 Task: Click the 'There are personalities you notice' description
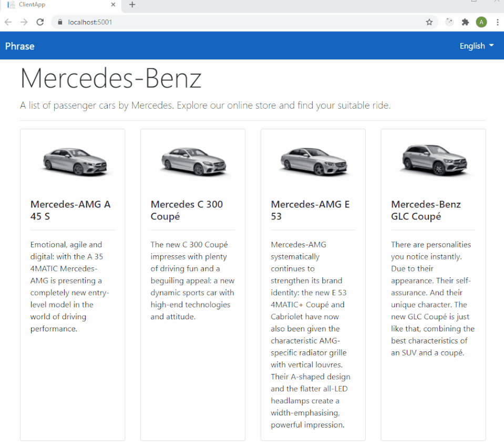(x=433, y=298)
